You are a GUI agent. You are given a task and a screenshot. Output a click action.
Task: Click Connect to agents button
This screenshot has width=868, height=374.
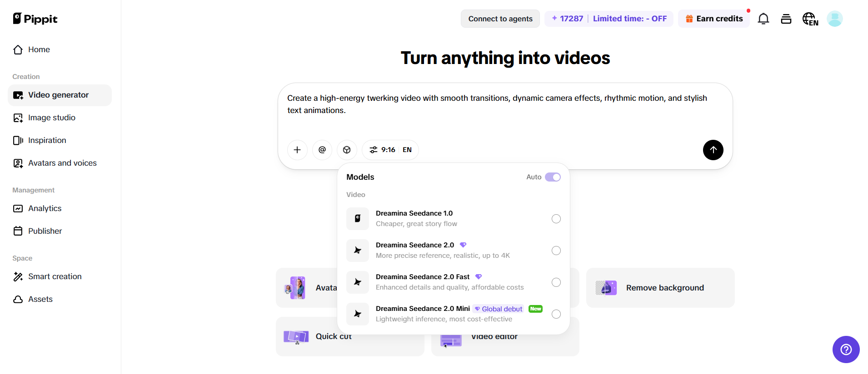point(500,19)
